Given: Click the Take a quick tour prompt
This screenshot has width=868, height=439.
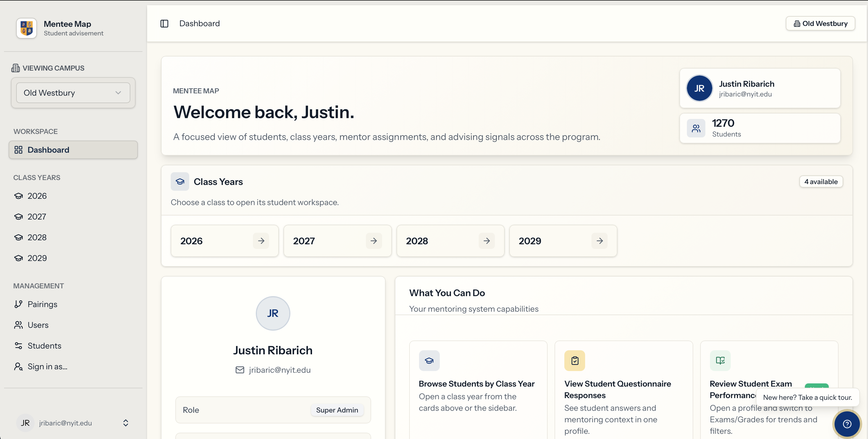Looking at the screenshot, I should coord(807,397).
